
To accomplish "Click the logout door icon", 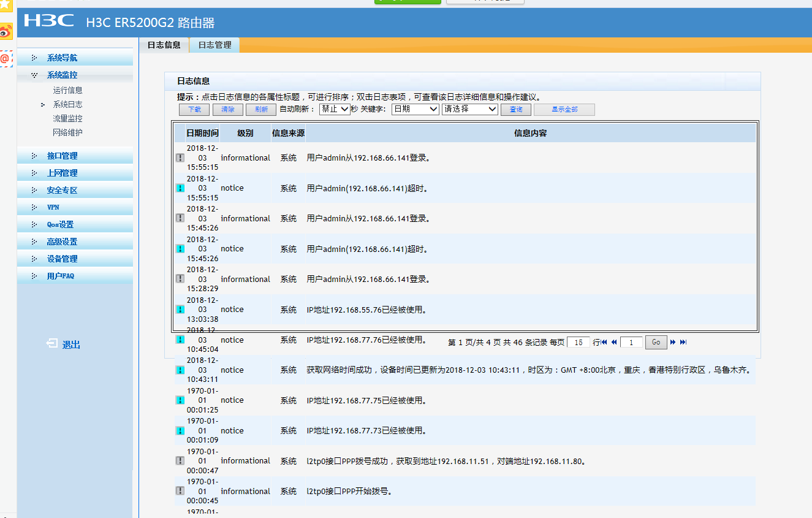I will coord(52,344).
